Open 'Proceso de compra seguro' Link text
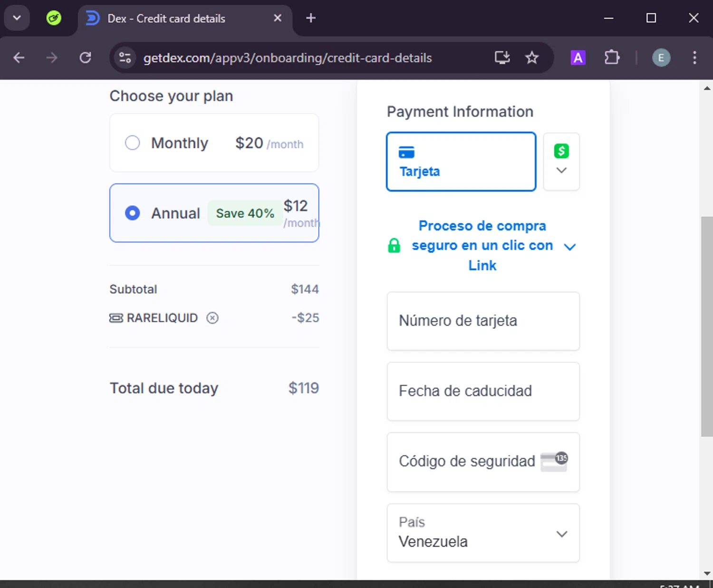Image resolution: width=713 pixels, height=588 pixels. pyautogui.click(x=482, y=245)
